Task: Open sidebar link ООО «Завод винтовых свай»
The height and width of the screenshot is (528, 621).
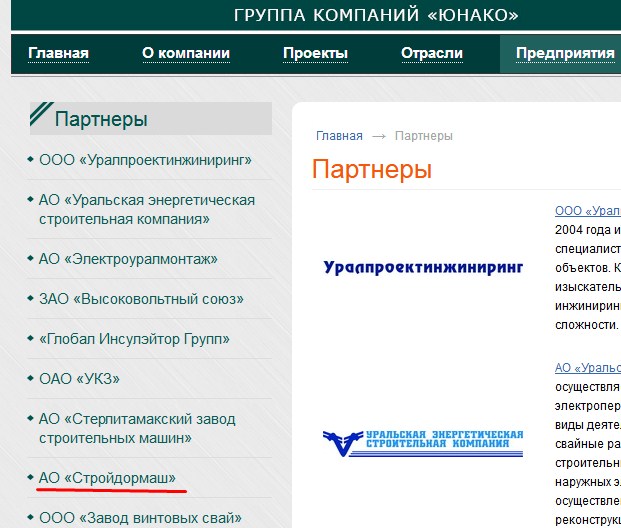Action: click(140, 518)
